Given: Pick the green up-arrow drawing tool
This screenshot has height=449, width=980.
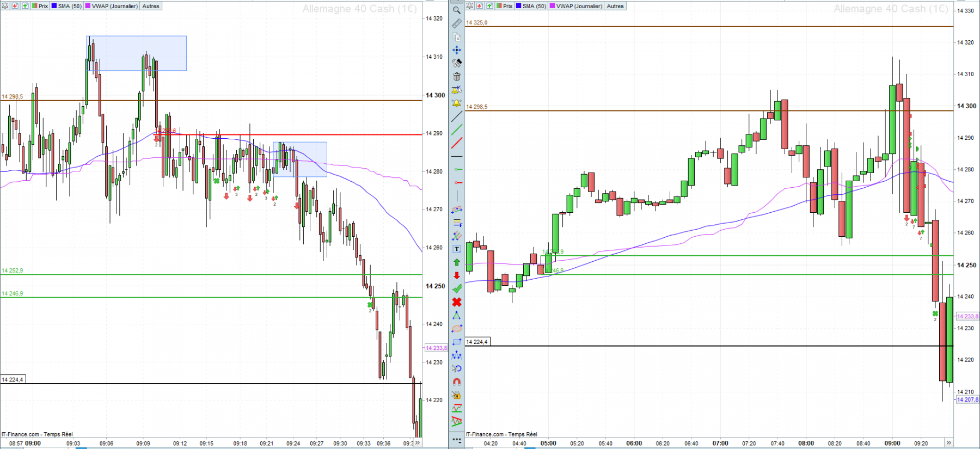Looking at the screenshot, I should pos(457,262).
